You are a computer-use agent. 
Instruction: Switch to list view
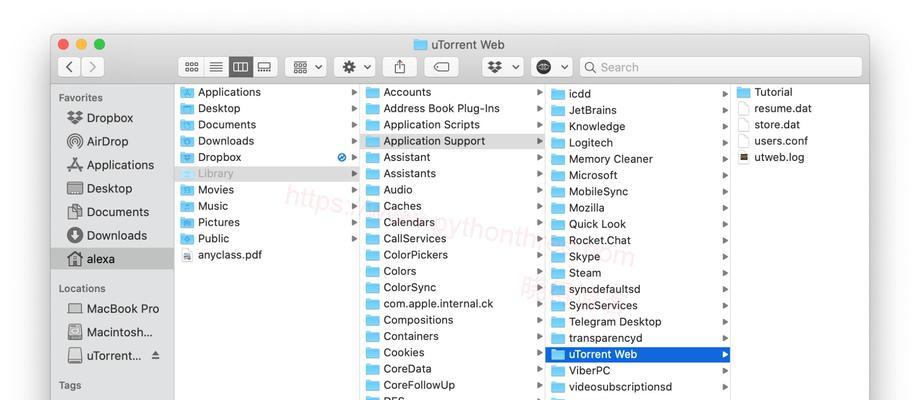tap(216, 67)
